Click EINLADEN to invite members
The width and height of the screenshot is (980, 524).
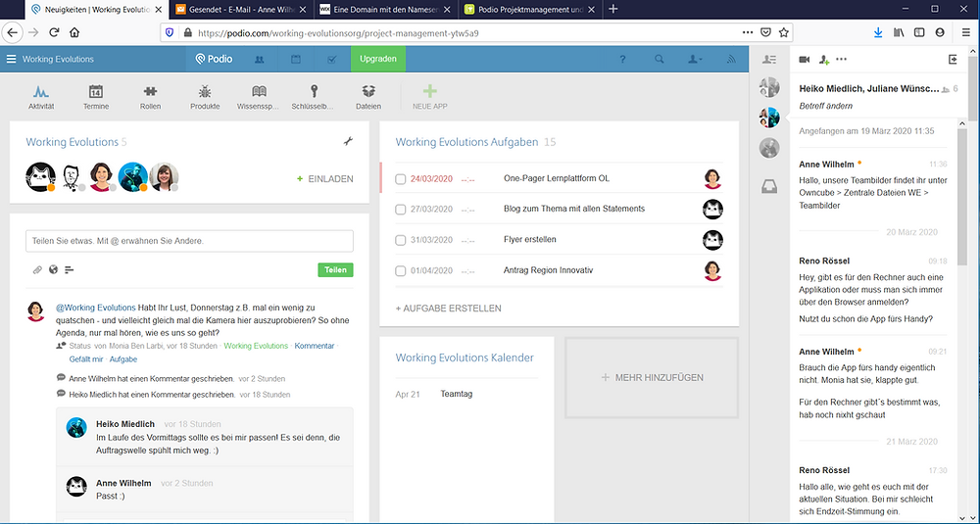[325, 178]
